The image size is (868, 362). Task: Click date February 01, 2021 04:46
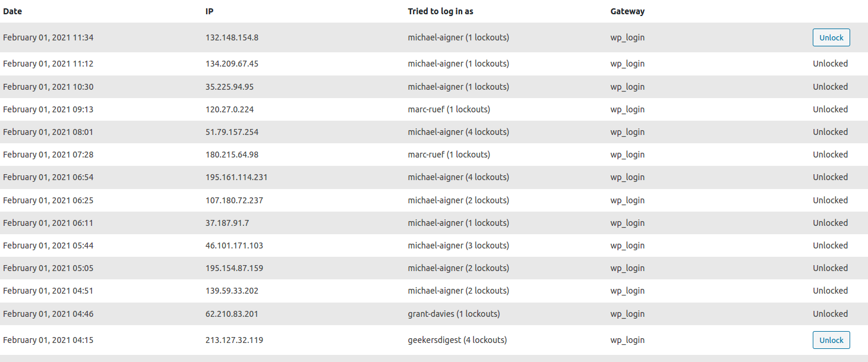pos(48,314)
